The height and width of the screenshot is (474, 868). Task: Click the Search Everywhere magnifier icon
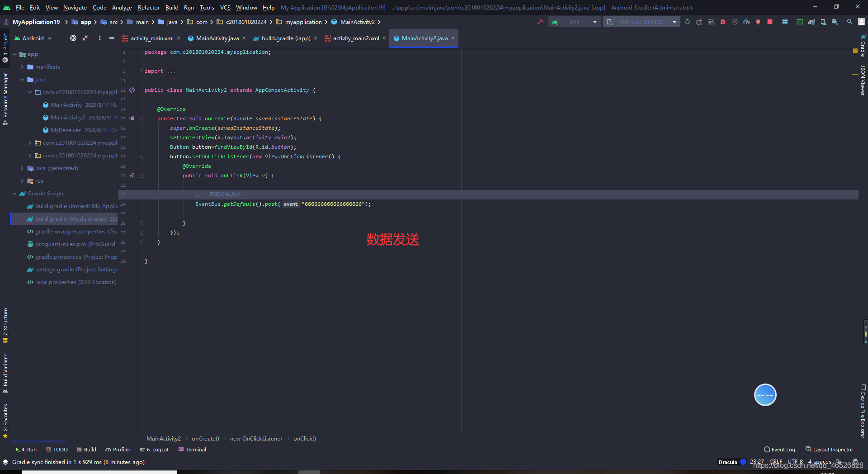[850, 22]
